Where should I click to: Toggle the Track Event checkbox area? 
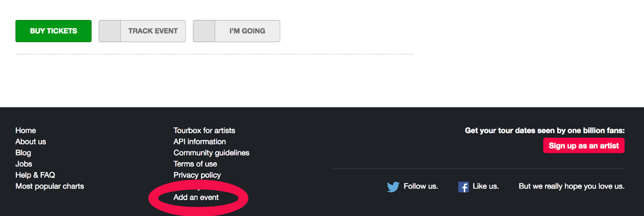click(109, 31)
